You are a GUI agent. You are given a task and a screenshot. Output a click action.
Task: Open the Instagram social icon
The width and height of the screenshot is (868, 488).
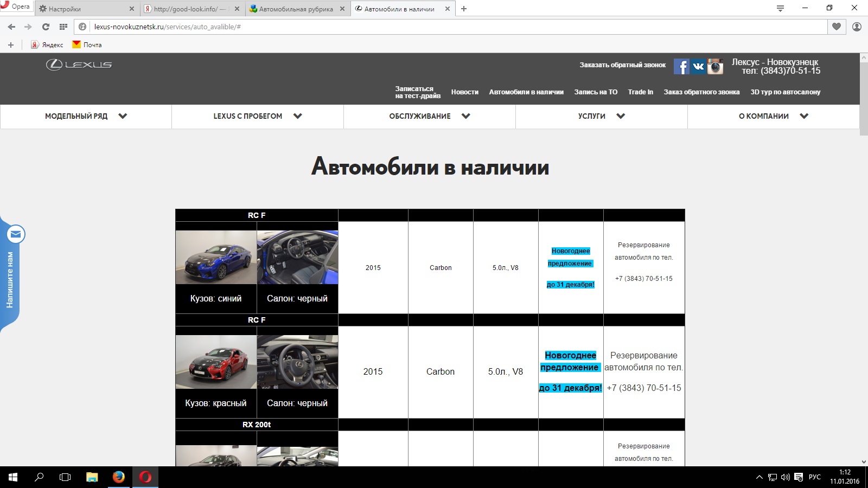pyautogui.click(x=715, y=67)
